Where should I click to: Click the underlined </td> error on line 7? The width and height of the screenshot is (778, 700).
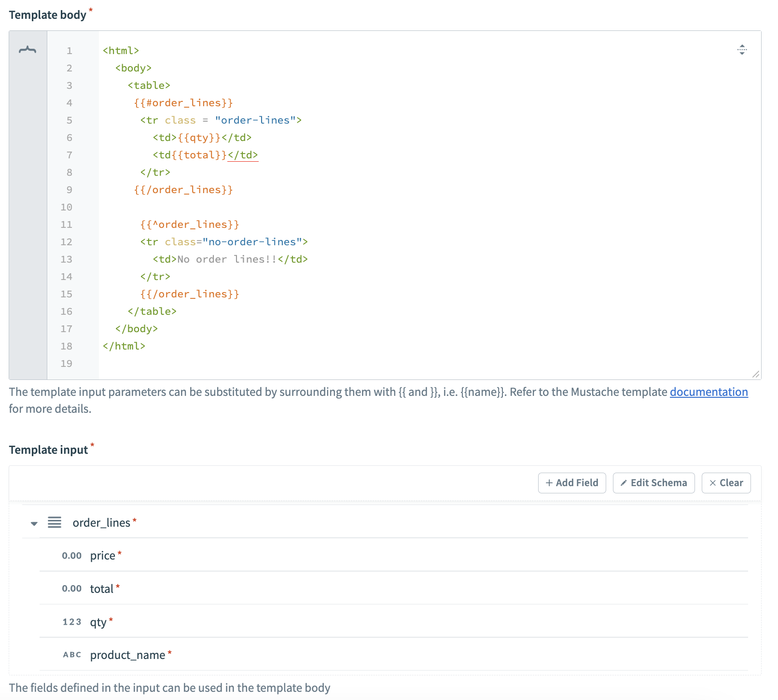pyautogui.click(x=243, y=155)
